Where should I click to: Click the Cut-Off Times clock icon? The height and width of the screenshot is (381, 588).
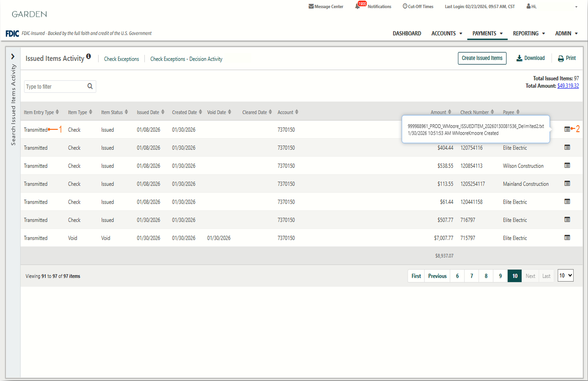405,6
